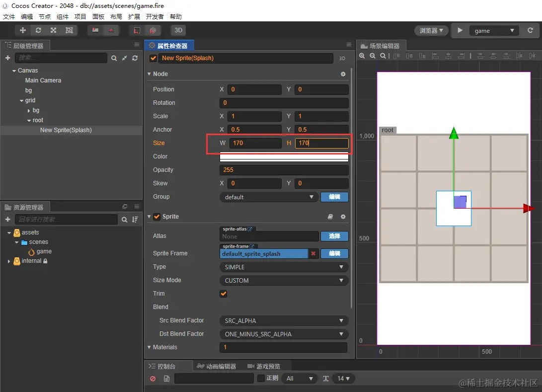This screenshot has height=392, width=542.
Task: Zoom in the scene editor
Action: [x=362, y=56]
